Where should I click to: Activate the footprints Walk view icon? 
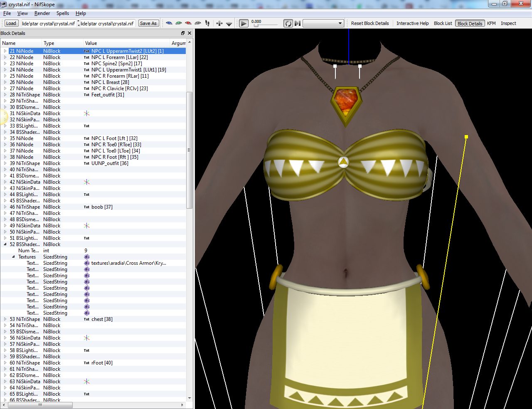point(207,23)
